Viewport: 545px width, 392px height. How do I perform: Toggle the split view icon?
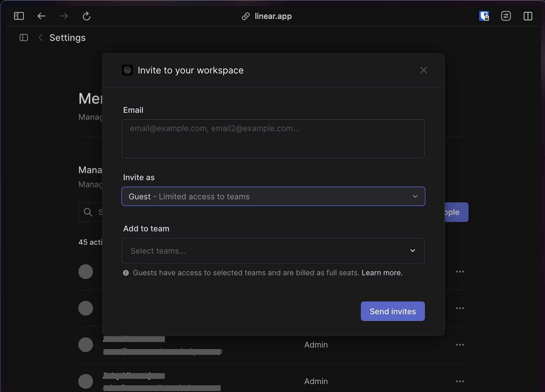coord(528,16)
